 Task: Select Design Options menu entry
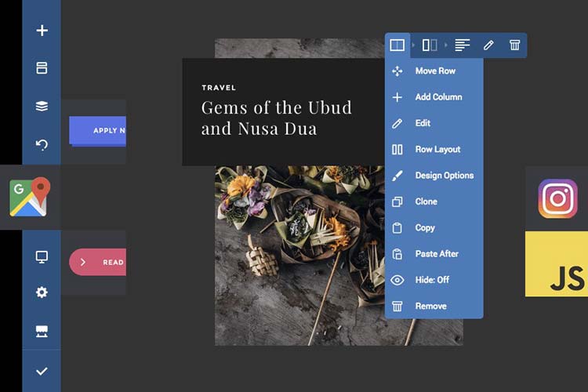(444, 176)
